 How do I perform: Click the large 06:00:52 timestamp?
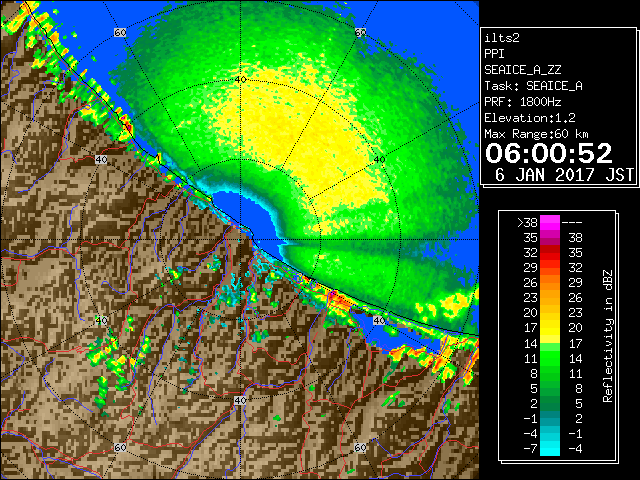[549, 153]
